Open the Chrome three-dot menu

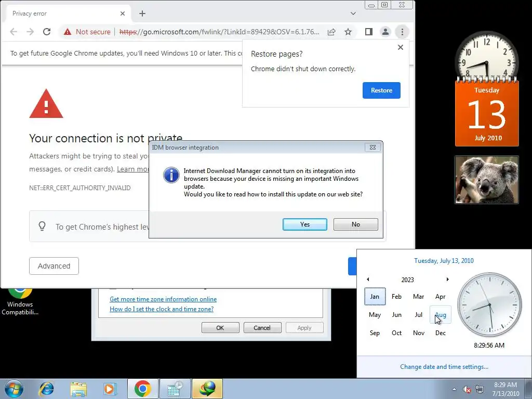pyautogui.click(x=403, y=32)
